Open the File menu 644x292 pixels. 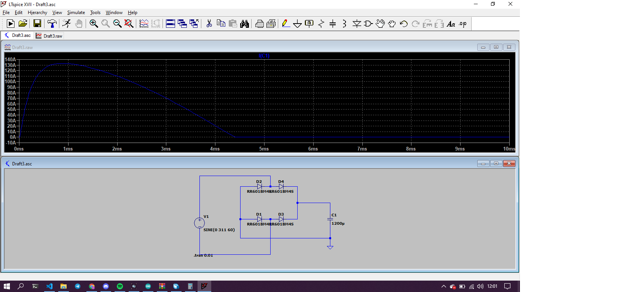pyautogui.click(x=6, y=13)
